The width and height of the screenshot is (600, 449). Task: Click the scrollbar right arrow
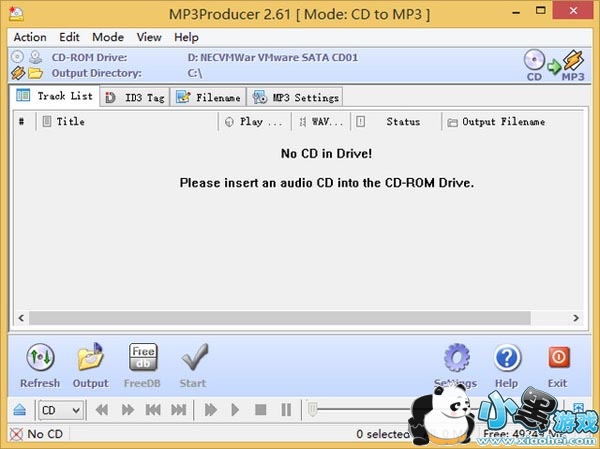click(576, 318)
